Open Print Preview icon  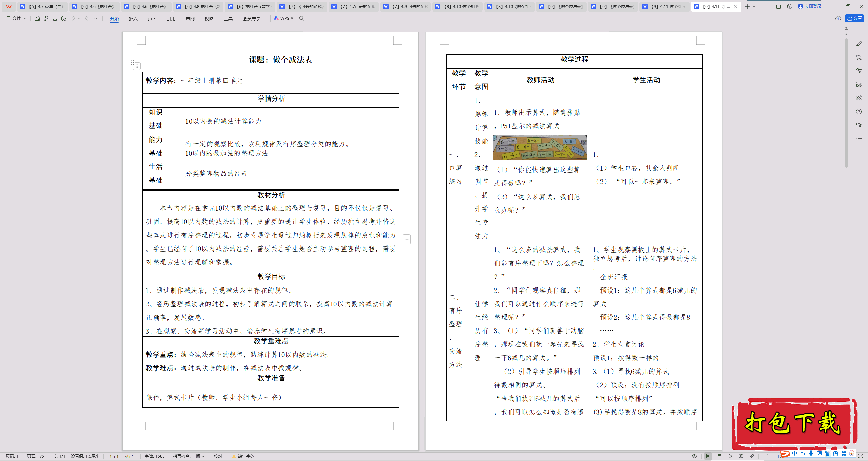pos(64,18)
